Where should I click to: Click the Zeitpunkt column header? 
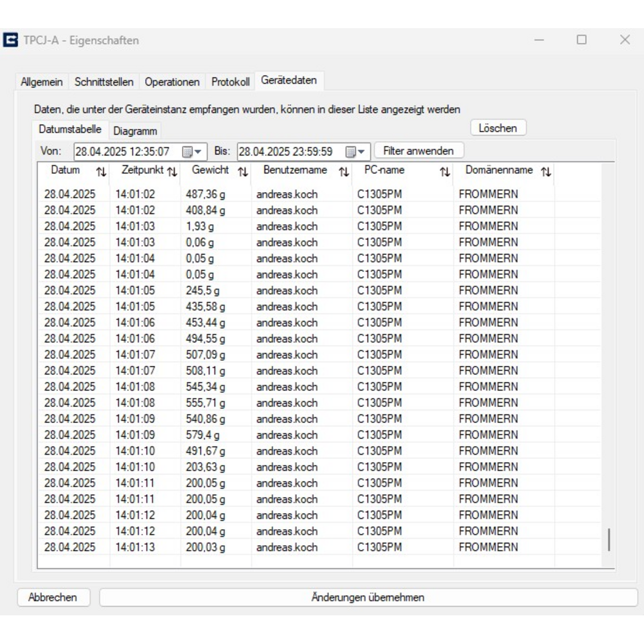(x=145, y=171)
